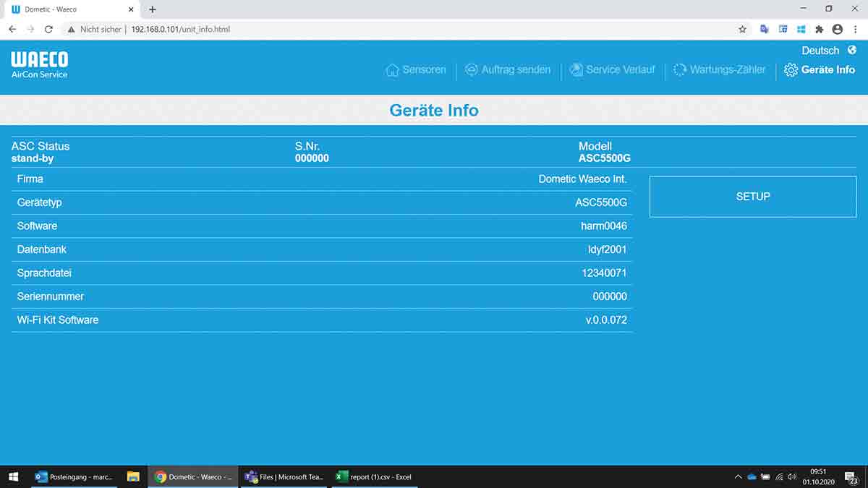The image size is (868, 488).
Task: Click the Windows-logo browser extension icon
Action: (801, 30)
